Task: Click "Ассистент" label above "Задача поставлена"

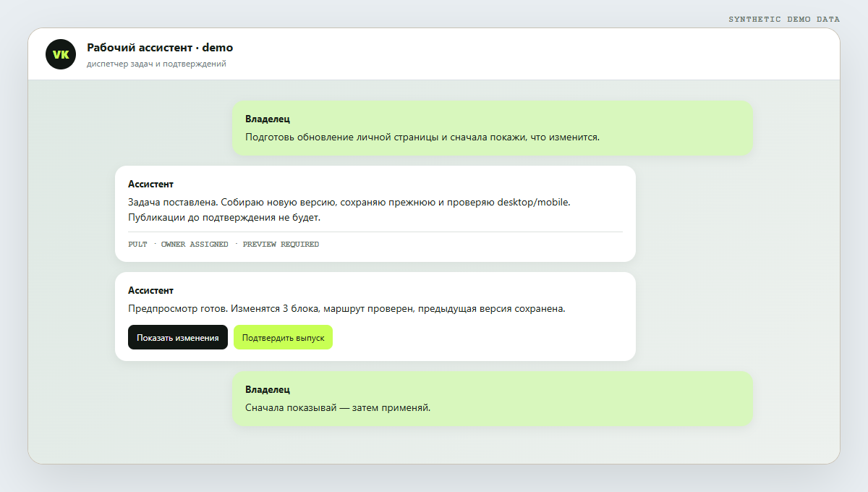Action: (150, 184)
